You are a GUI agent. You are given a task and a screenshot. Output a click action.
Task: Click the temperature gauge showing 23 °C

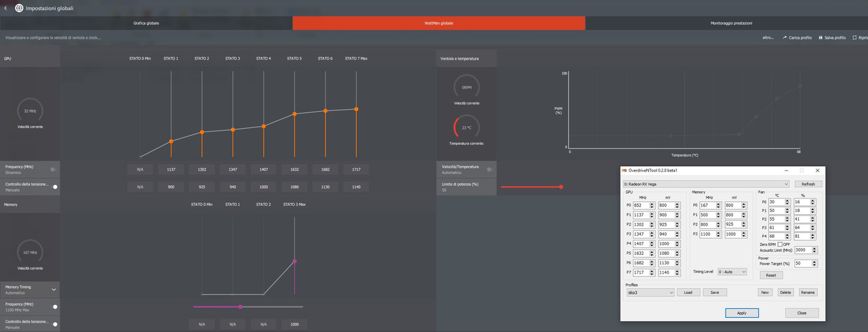[467, 127]
